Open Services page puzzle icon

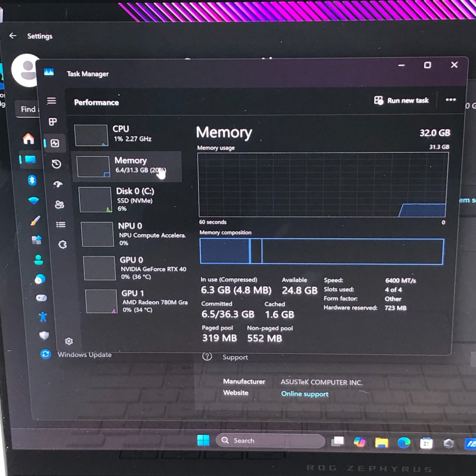point(63,245)
